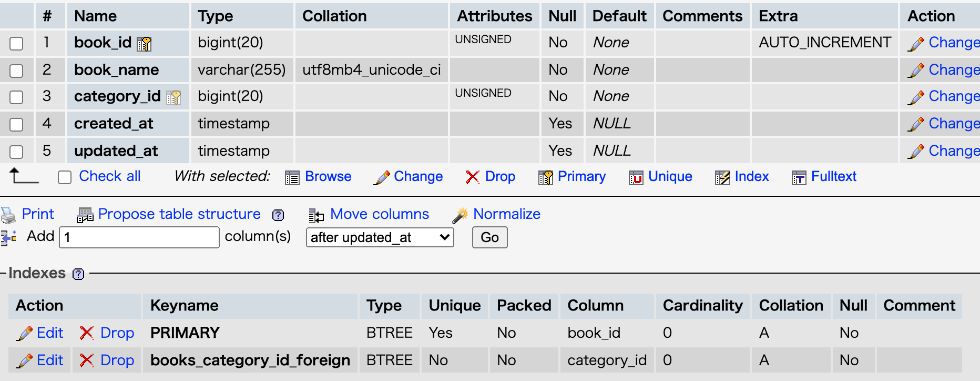Click the Normalize wand icon

(460, 215)
